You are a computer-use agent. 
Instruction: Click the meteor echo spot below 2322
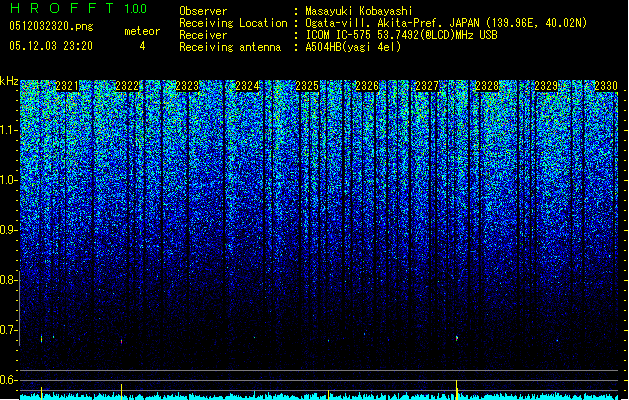coord(122,341)
